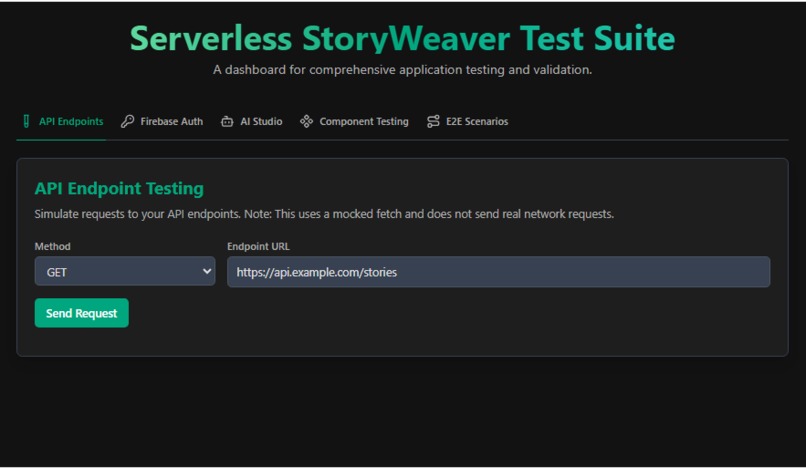
Task: Click the 'Method' field label
Action: 52,246
